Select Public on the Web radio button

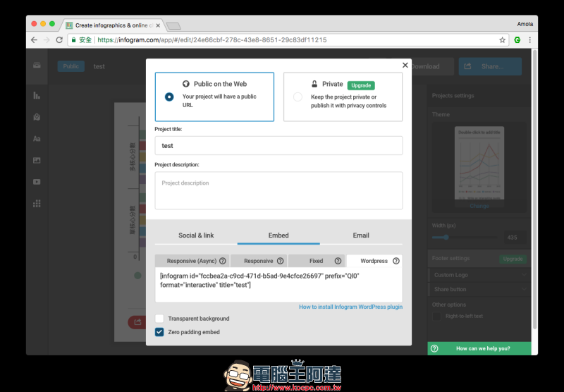169,97
